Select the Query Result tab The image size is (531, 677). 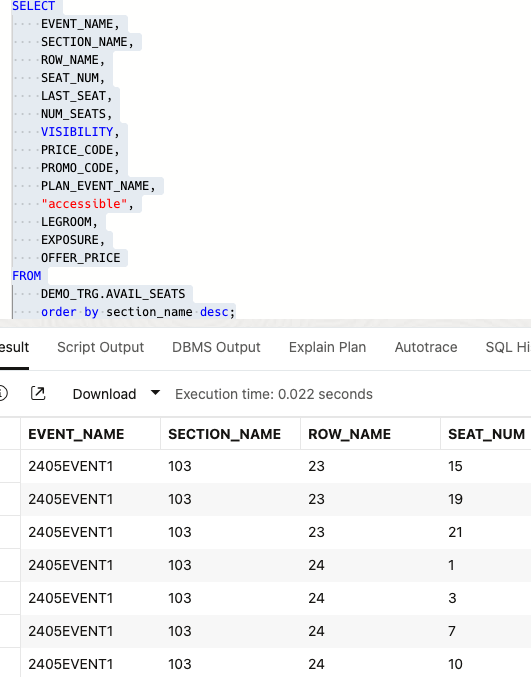[14, 347]
